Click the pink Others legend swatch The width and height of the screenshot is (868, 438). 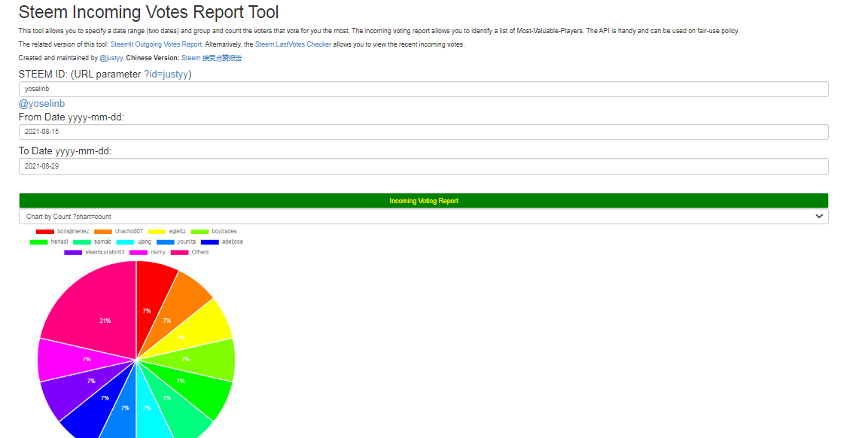(179, 253)
